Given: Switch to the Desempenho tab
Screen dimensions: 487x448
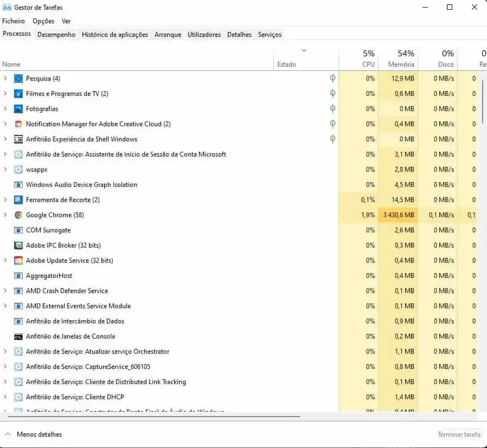Looking at the screenshot, I should 56,35.
